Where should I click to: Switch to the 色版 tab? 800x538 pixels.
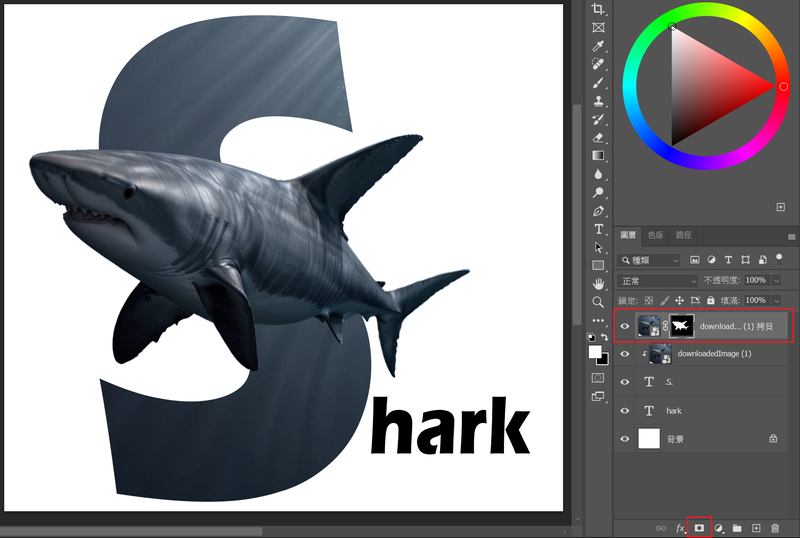click(x=655, y=235)
